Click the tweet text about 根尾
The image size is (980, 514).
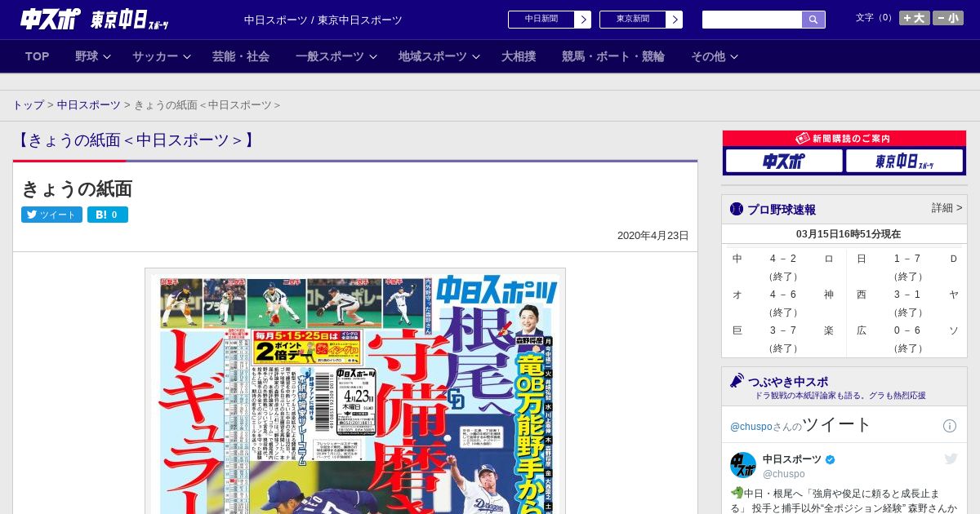843,500
